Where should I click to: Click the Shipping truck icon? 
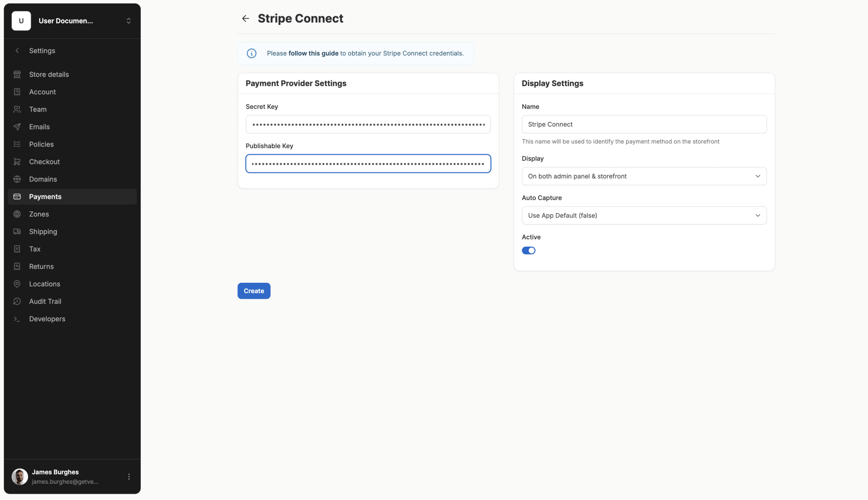[x=17, y=232]
